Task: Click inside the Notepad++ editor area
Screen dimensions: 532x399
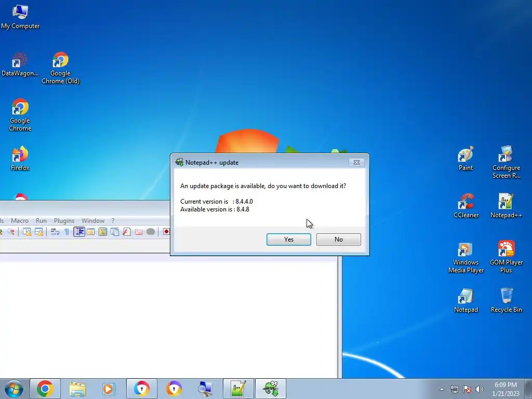Action: point(169,319)
